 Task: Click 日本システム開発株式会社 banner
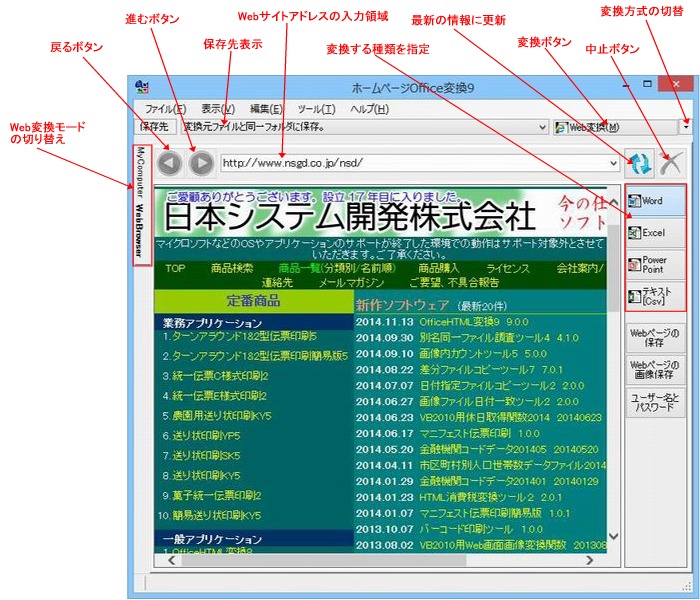tap(350, 216)
